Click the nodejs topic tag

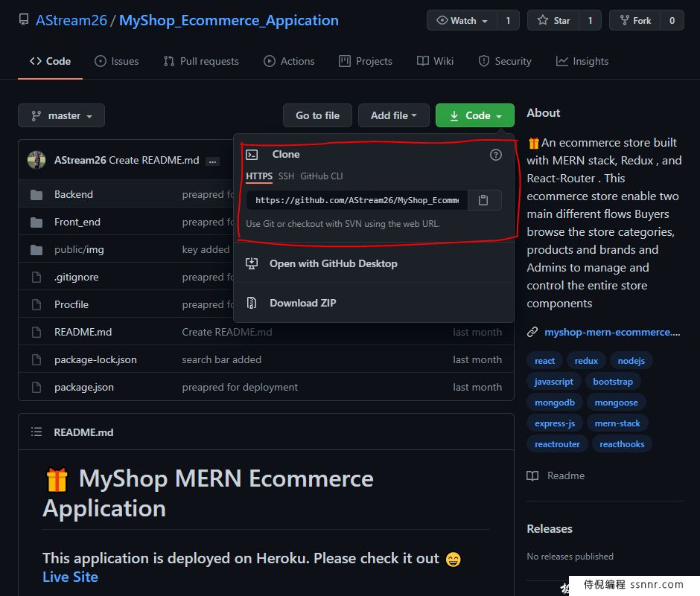631,360
